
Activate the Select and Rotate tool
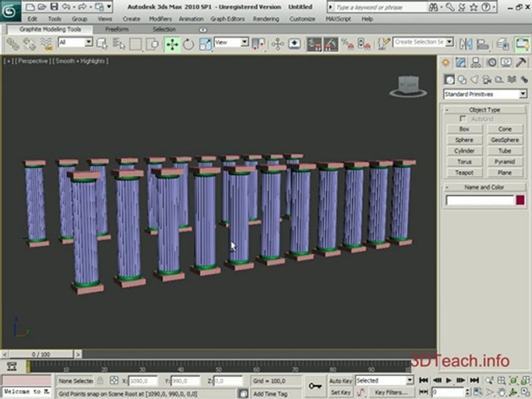pyautogui.click(x=188, y=44)
